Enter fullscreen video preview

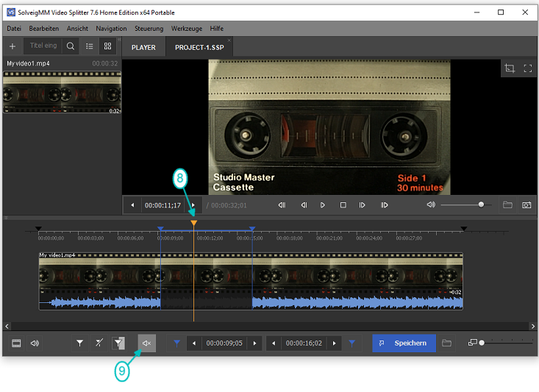pos(527,68)
